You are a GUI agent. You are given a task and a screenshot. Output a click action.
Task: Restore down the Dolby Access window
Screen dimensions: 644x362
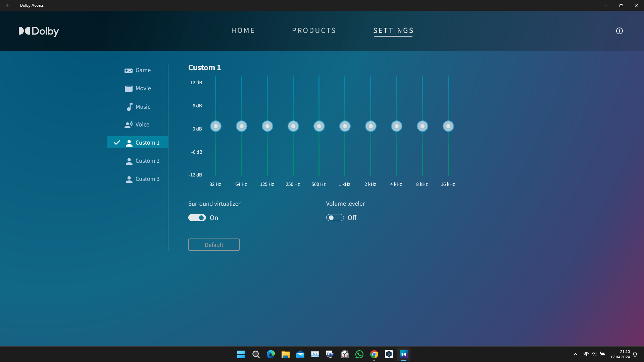pyautogui.click(x=621, y=5)
